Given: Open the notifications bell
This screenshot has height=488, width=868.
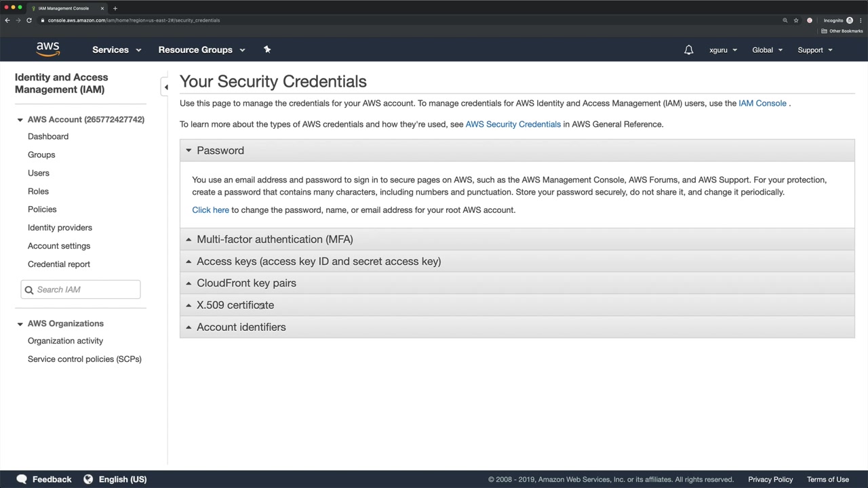Looking at the screenshot, I should 688,50.
